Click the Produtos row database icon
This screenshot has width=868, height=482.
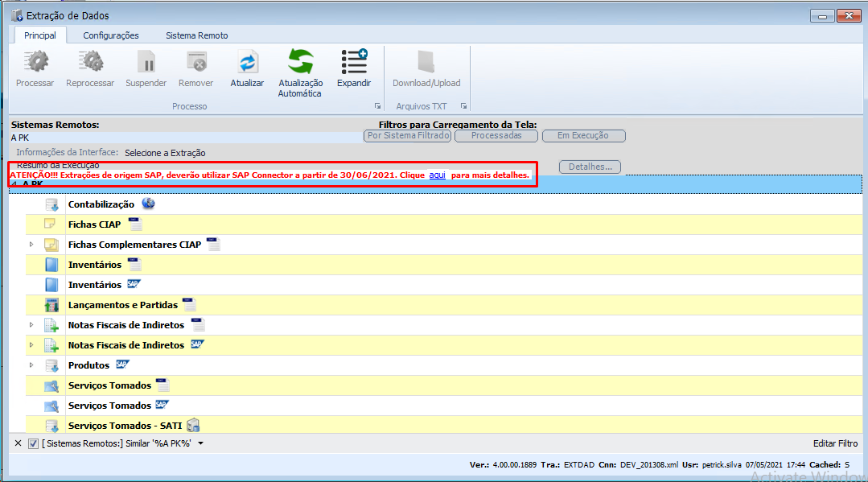[x=51, y=365]
